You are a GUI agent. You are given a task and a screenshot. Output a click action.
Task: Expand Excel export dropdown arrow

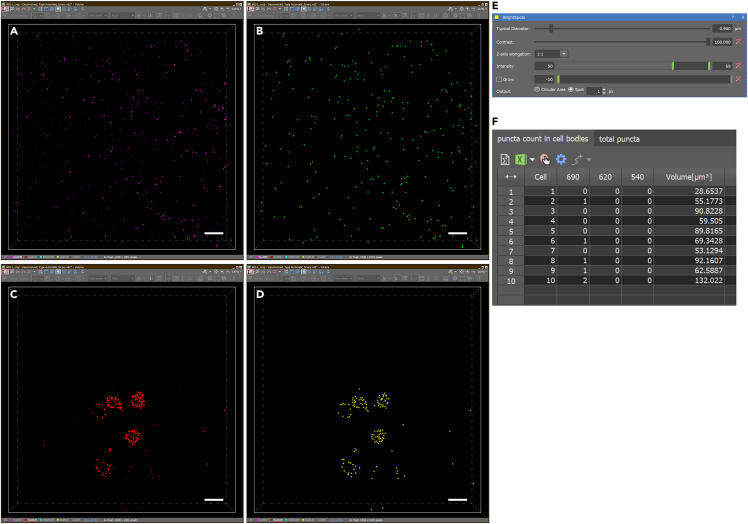(532, 160)
